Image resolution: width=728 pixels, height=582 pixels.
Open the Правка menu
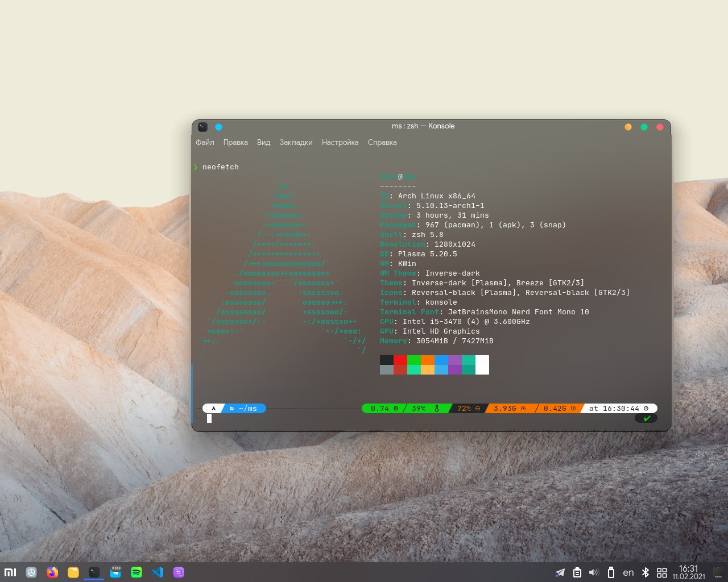(235, 142)
